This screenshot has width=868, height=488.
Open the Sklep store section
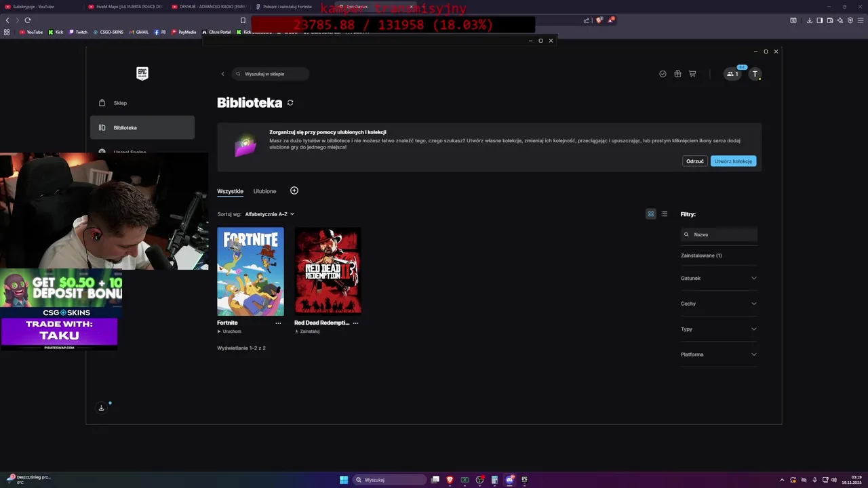142,103
